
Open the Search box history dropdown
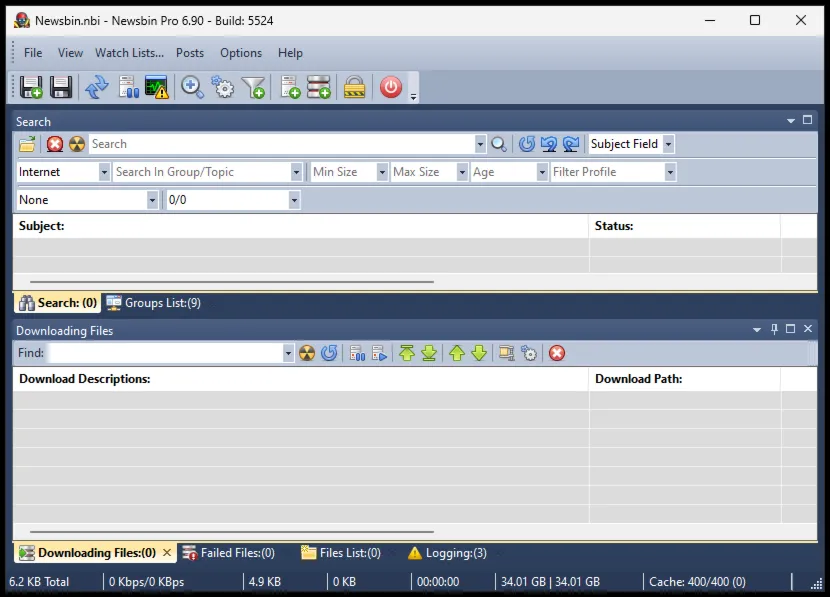tap(480, 144)
